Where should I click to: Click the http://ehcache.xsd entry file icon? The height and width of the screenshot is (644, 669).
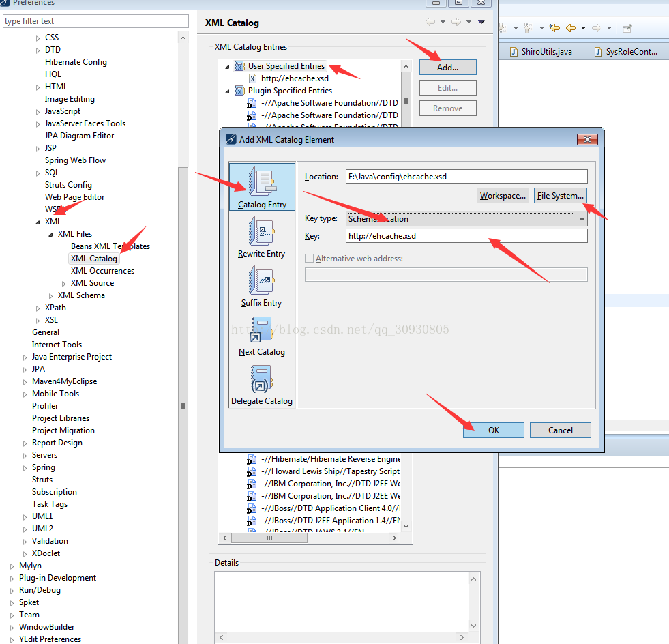(252, 78)
